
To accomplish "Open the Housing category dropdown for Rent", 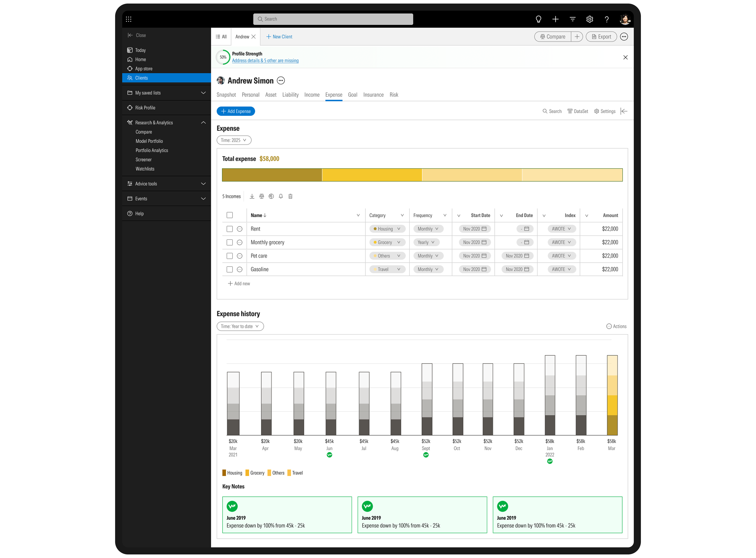I will (387, 229).
